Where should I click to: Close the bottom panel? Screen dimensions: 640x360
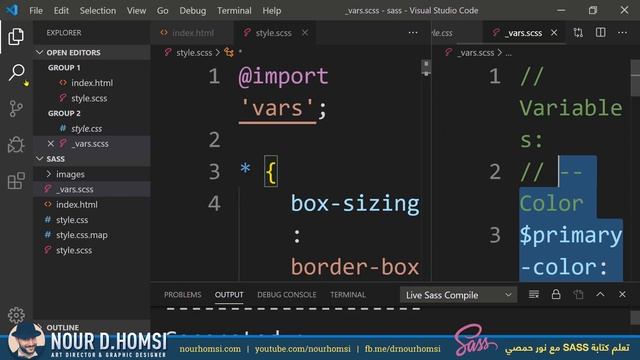click(622, 294)
